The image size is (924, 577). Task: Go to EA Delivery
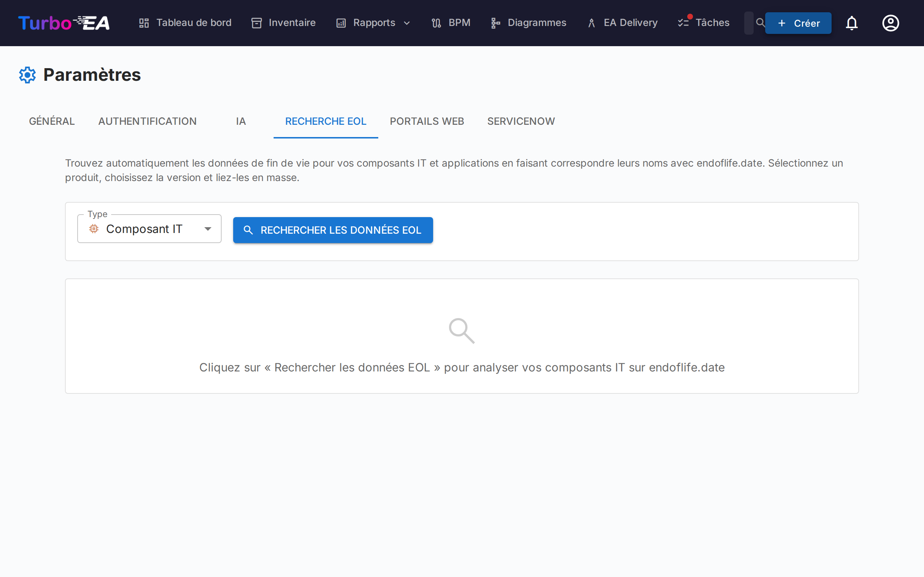click(622, 23)
